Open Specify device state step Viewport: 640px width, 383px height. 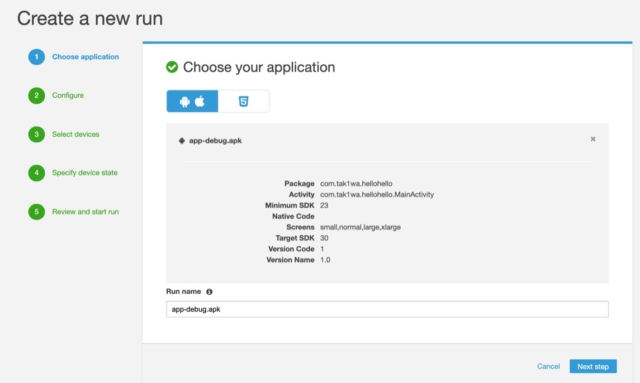coord(84,173)
